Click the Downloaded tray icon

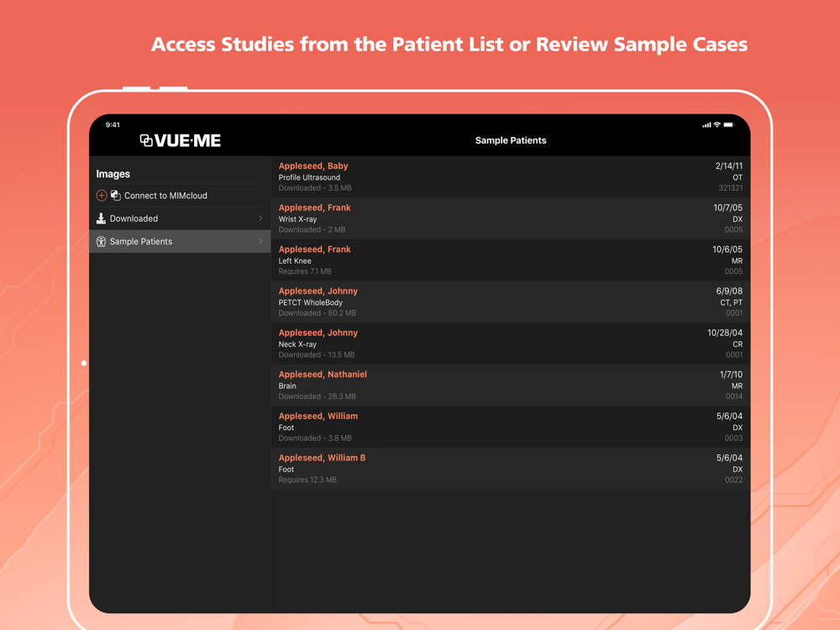point(101,218)
